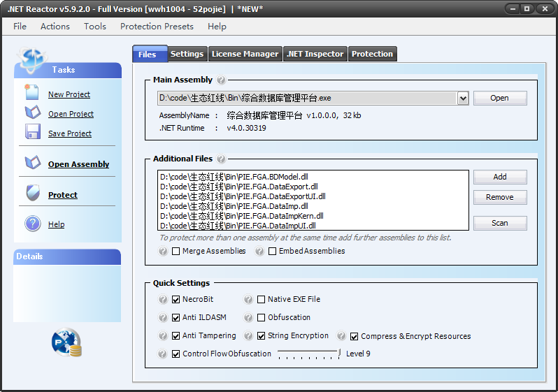Switch to the .NET Inspector tab
The height and width of the screenshot is (392, 558).
pos(315,54)
